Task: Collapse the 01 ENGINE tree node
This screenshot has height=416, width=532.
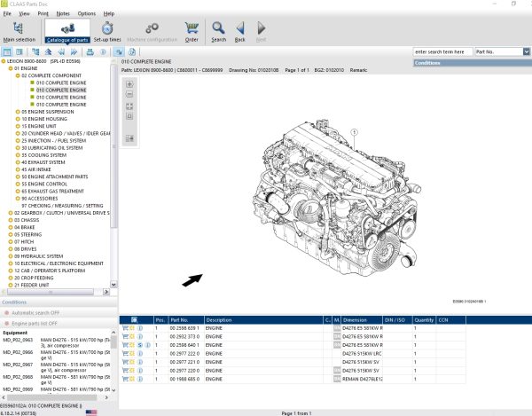Action: (10, 67)
